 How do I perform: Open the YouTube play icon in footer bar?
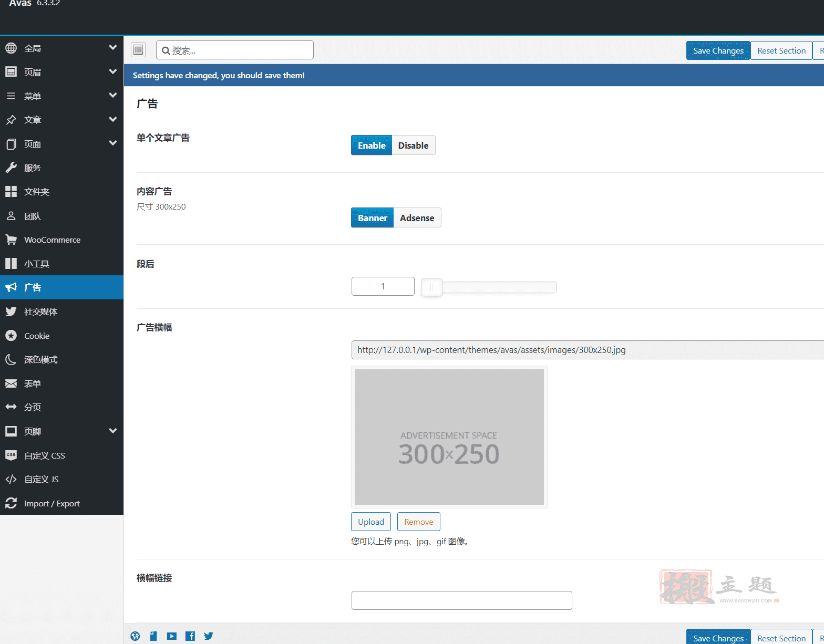[172, 636]
